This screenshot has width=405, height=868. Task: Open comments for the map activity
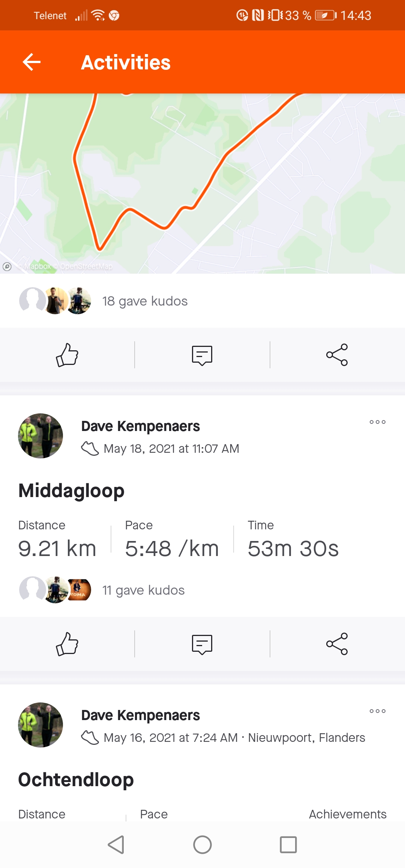pyautogui.click(x=202, y=355)
